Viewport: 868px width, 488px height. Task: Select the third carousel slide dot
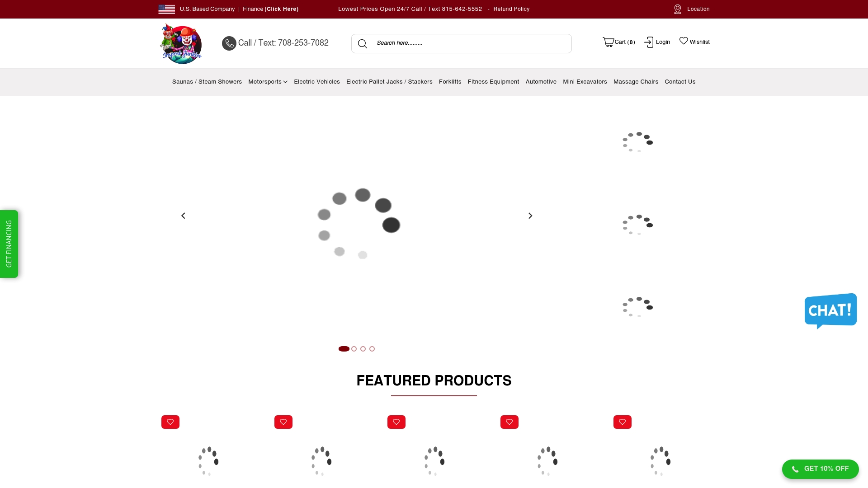(363, 349)
